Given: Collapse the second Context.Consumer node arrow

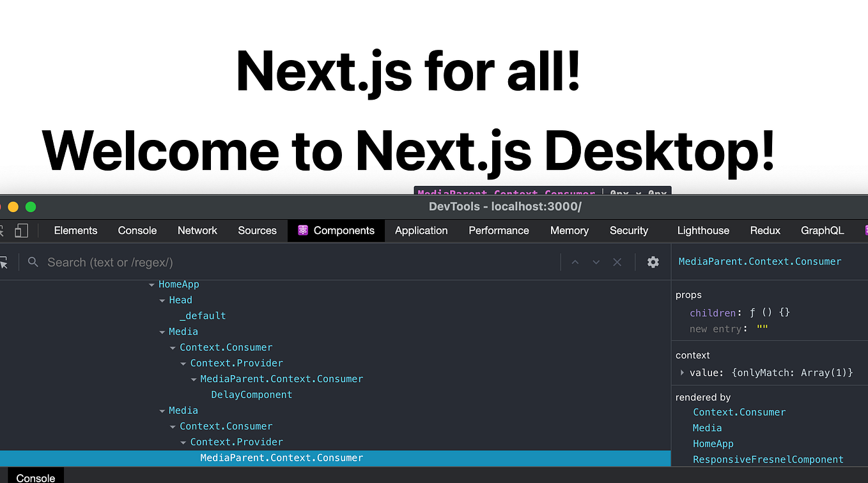Looking at the screenshot, I should click(173, 427).
